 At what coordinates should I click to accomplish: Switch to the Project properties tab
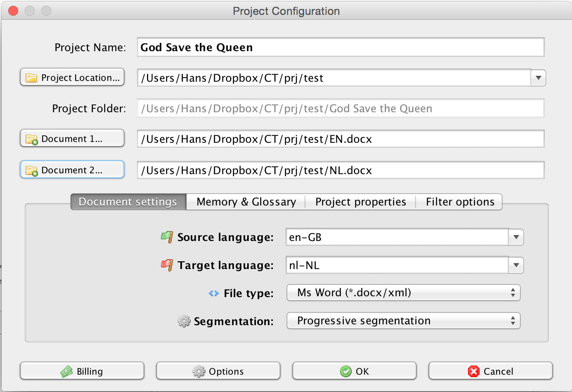360,202
